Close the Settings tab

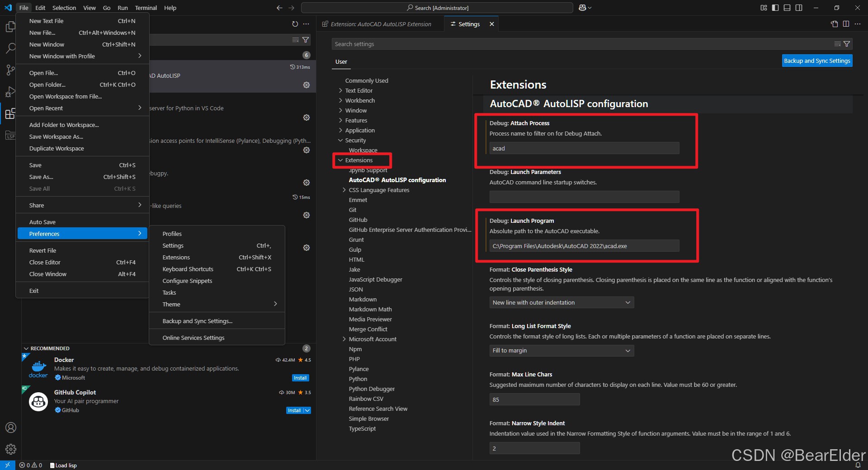491,24
